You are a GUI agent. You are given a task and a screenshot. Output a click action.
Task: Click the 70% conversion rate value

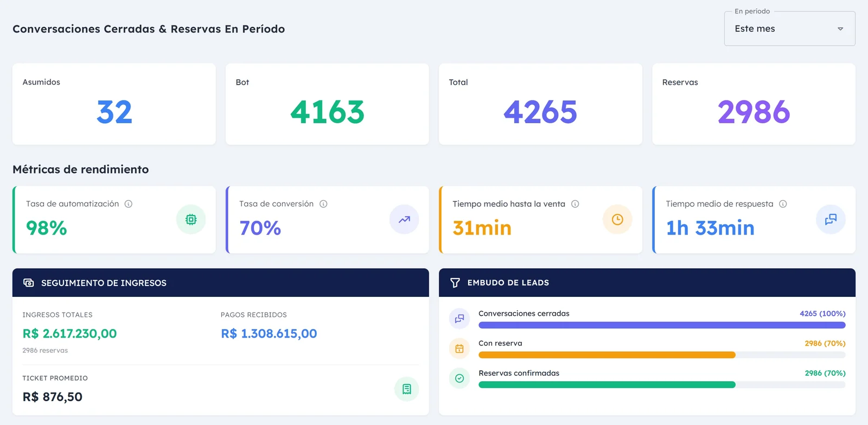[260, 228]
